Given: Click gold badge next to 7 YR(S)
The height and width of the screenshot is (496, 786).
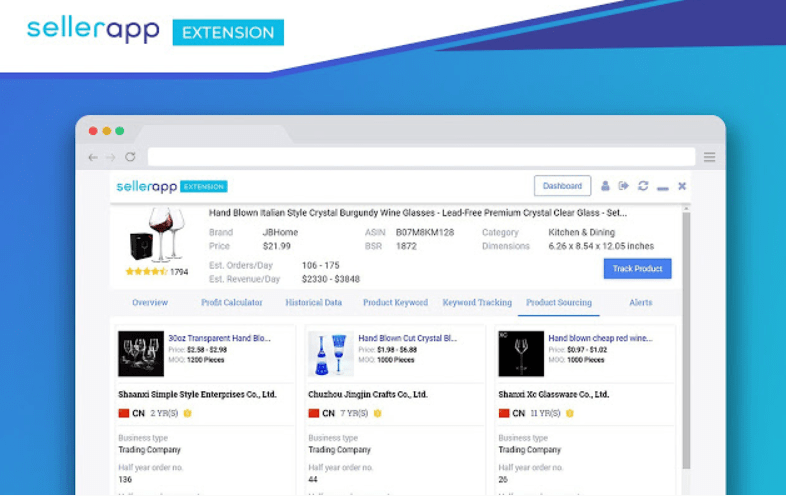Looking at the screenshot, I should pos(377,413).
